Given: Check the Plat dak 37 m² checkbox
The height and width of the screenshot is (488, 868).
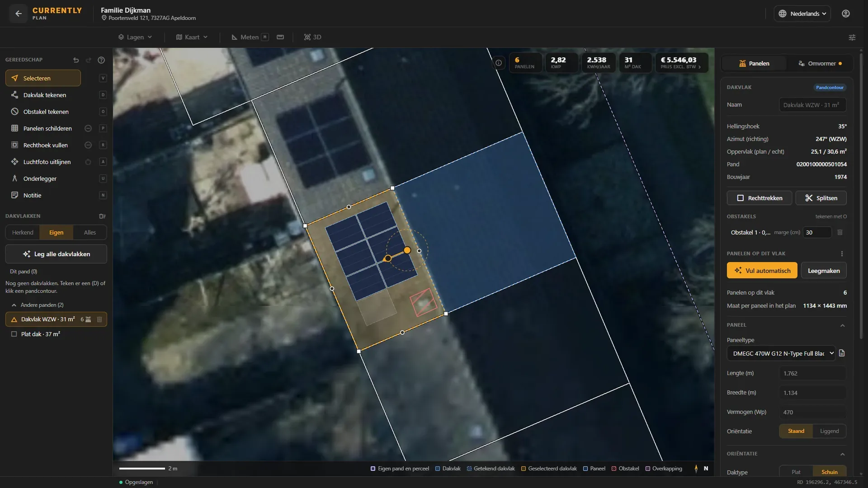Looking at the screenshot, I should click(14, 334).
